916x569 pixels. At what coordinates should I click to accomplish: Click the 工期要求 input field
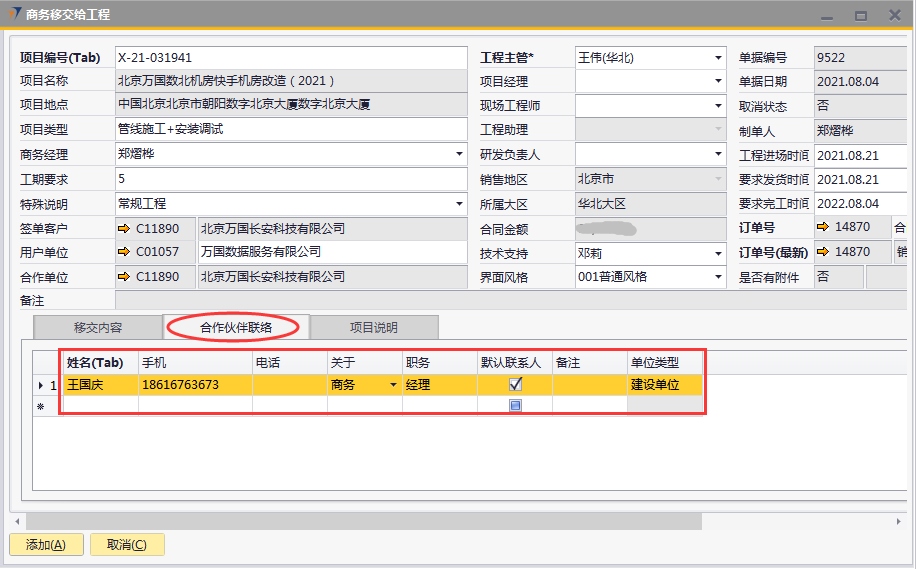pyautogui.click(x=290, y=179)
